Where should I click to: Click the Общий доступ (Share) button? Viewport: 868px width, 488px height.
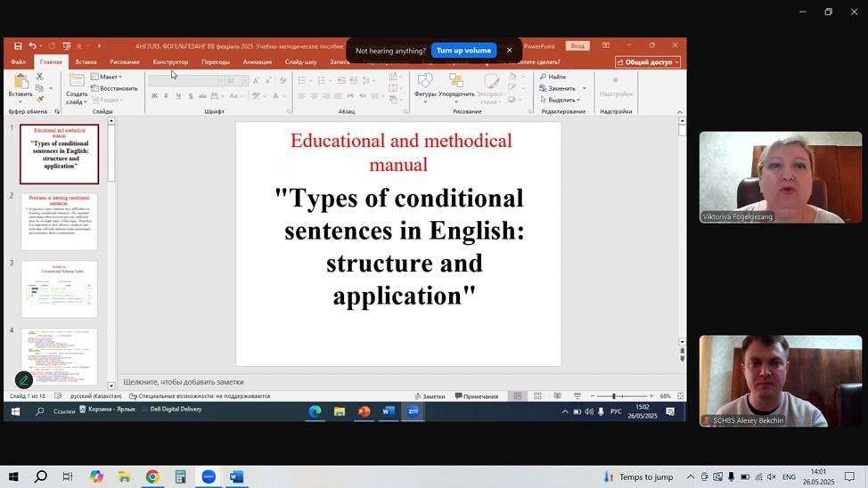(x=648, y=62)
